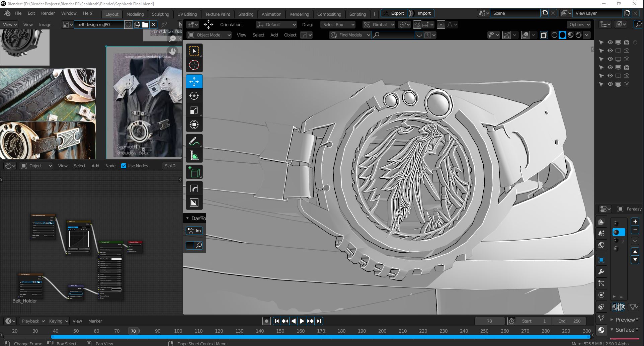Toggle Use Nodes checkbox
The image size is (644, 346).
tap(124, 166)
